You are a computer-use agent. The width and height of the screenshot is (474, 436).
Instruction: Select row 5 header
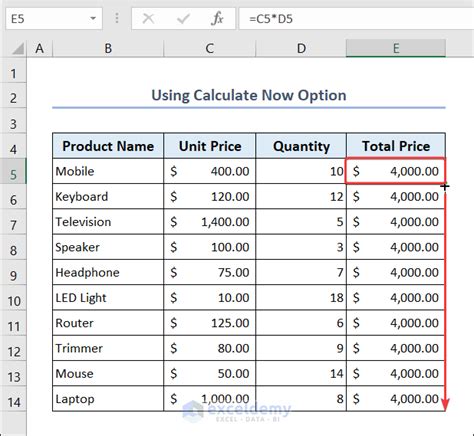(x=13, y=175)
